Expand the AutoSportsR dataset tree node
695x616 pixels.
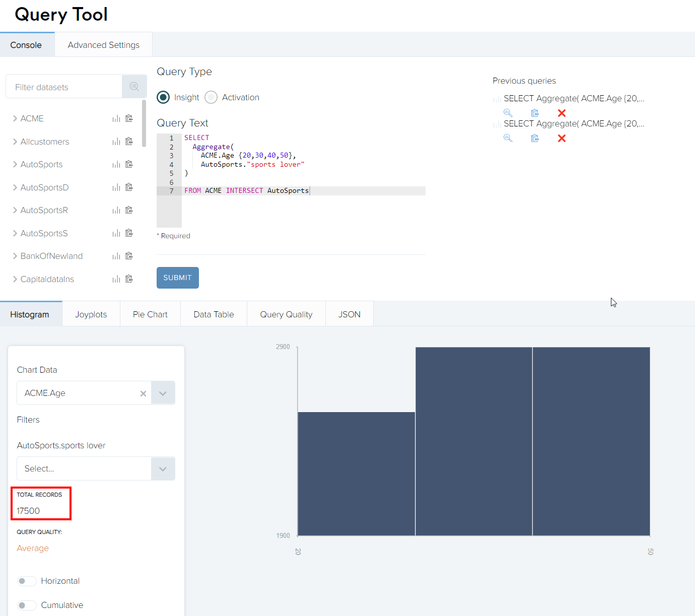[x=15, y=210]
